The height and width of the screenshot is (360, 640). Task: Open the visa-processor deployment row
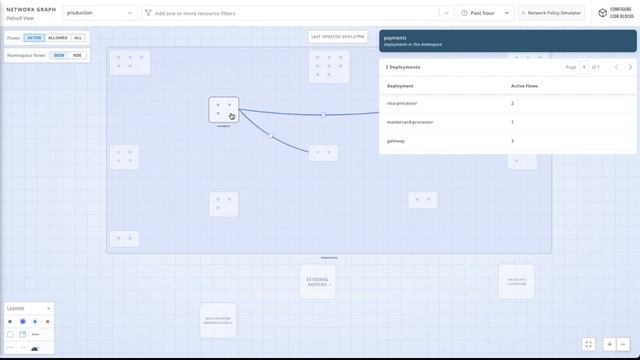[x=508, y=104]
